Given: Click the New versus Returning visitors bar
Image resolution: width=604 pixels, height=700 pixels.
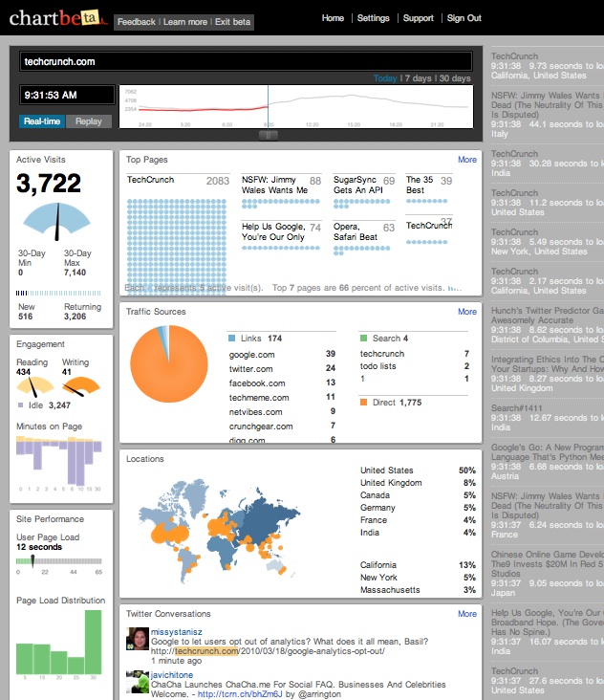Looking at the screenshot, I should (58, 293).
